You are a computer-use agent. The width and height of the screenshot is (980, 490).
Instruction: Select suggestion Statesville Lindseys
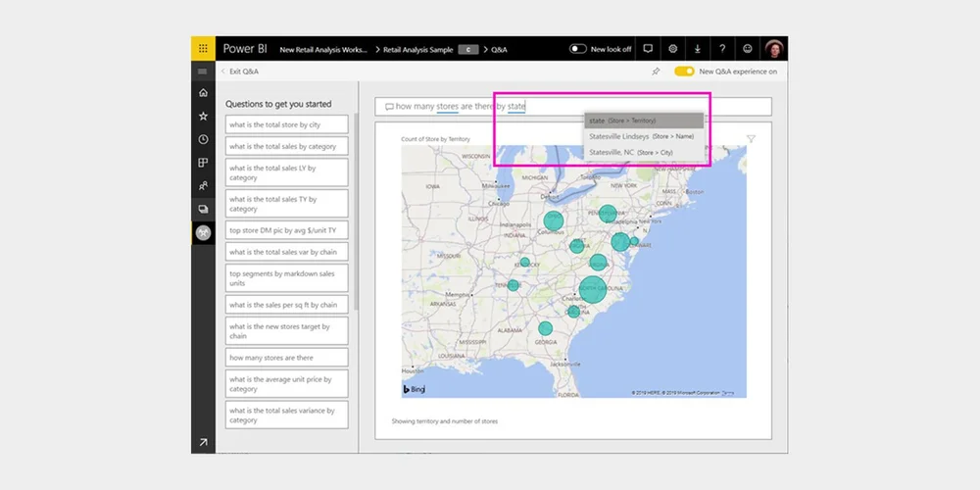[x=644, y=136]
